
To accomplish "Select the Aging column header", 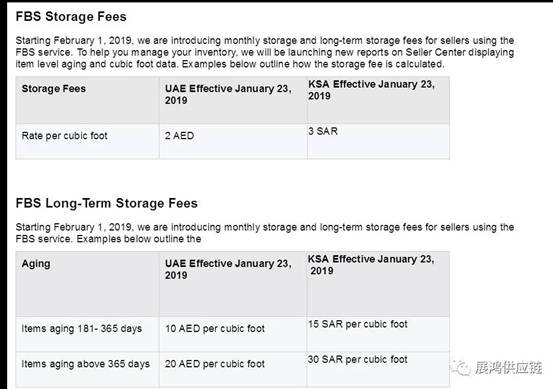I will (x=87, y=284).
